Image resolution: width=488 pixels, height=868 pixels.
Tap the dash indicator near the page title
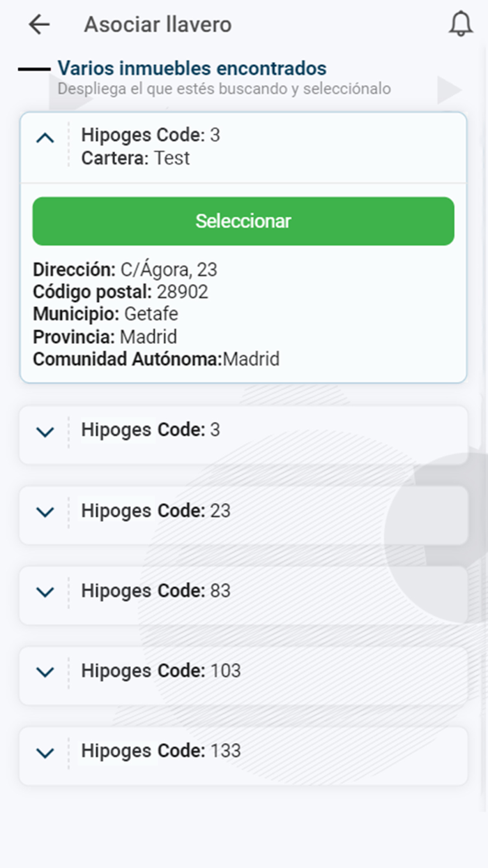coord(33,69)
